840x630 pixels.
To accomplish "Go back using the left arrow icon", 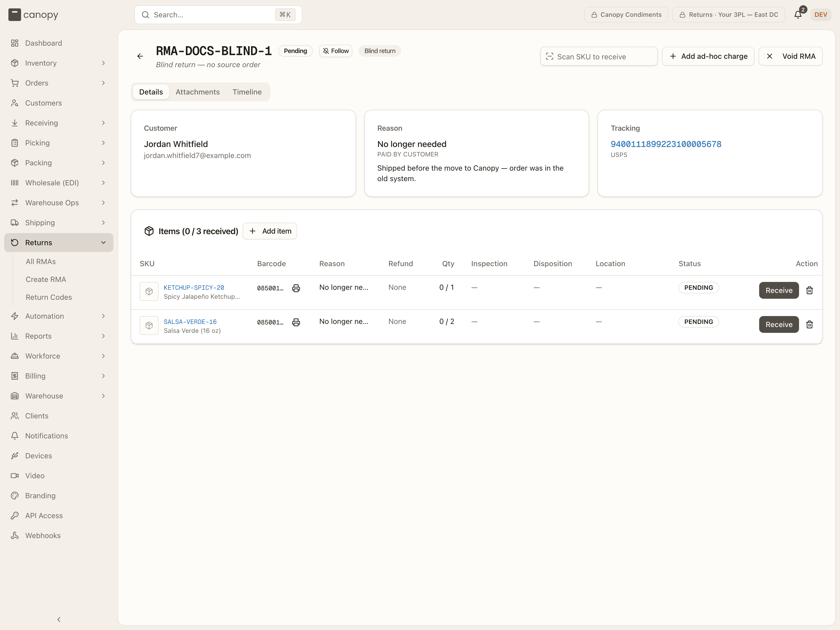I will click(140, 56).
